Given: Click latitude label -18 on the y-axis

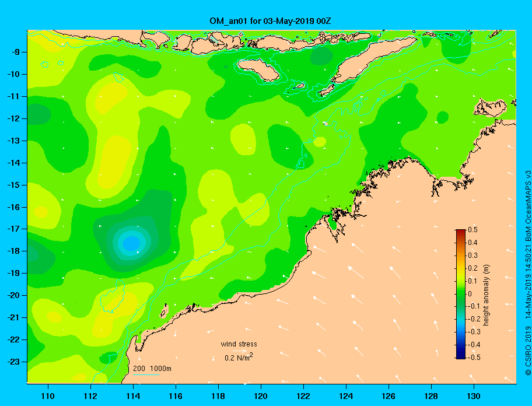Looking at the screenshot, I should tap(13, 251).
